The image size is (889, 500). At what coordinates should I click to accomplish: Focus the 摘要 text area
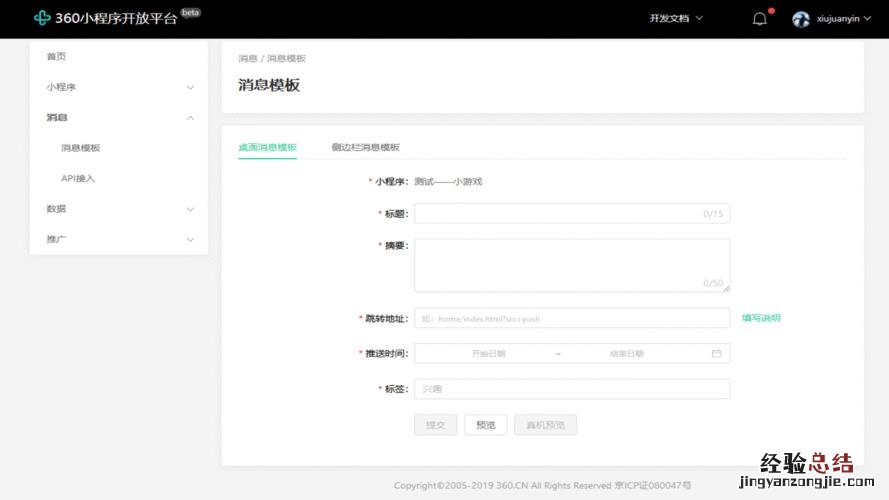pyautogui.click(x=570, y=265)
